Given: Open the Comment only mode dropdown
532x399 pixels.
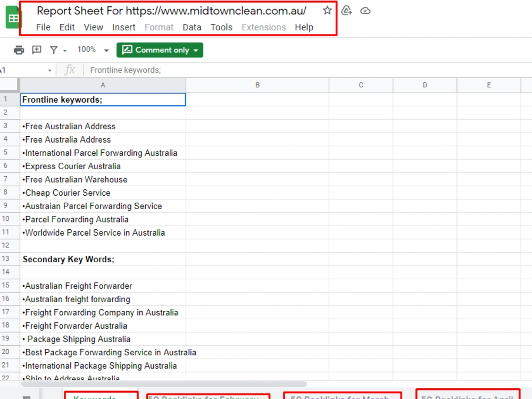Looking at the screenshot, I should [160, 50].
